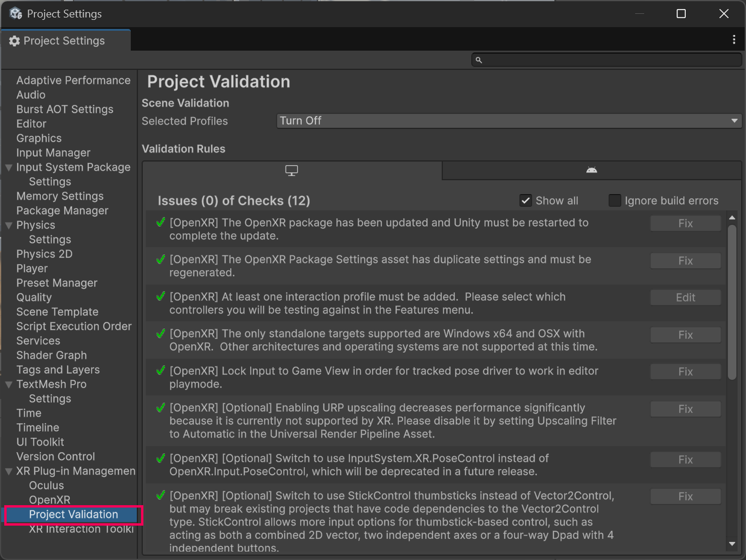This screenshot has width=746, height=560.
Task: Click the Unity logo in title bar
Action: (x=16, y=13)
